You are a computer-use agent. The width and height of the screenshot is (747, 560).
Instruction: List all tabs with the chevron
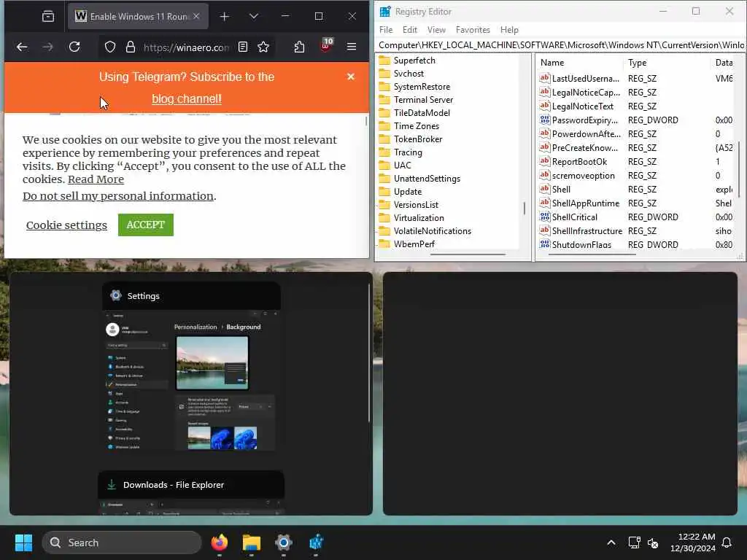coord(254,17)
